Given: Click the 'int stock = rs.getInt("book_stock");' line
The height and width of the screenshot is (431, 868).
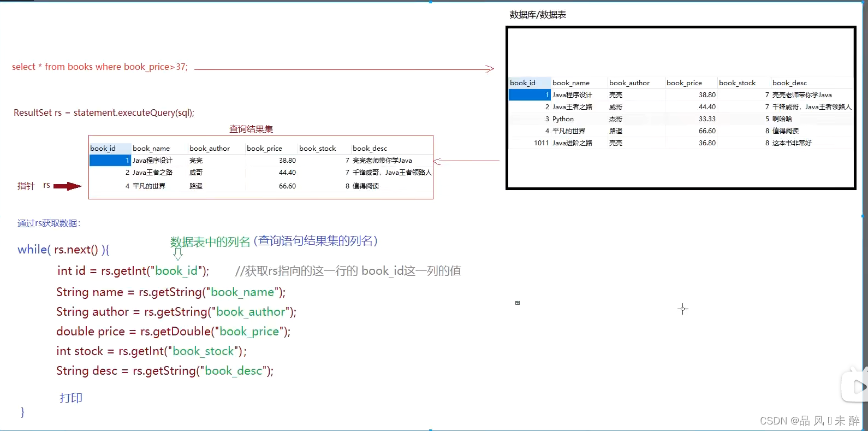Looking at the screenshot, I should click(x=151, y=351).
